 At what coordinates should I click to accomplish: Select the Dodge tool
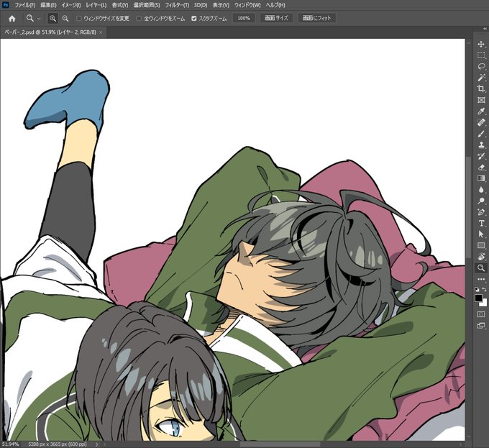click(x=481, y=201)
